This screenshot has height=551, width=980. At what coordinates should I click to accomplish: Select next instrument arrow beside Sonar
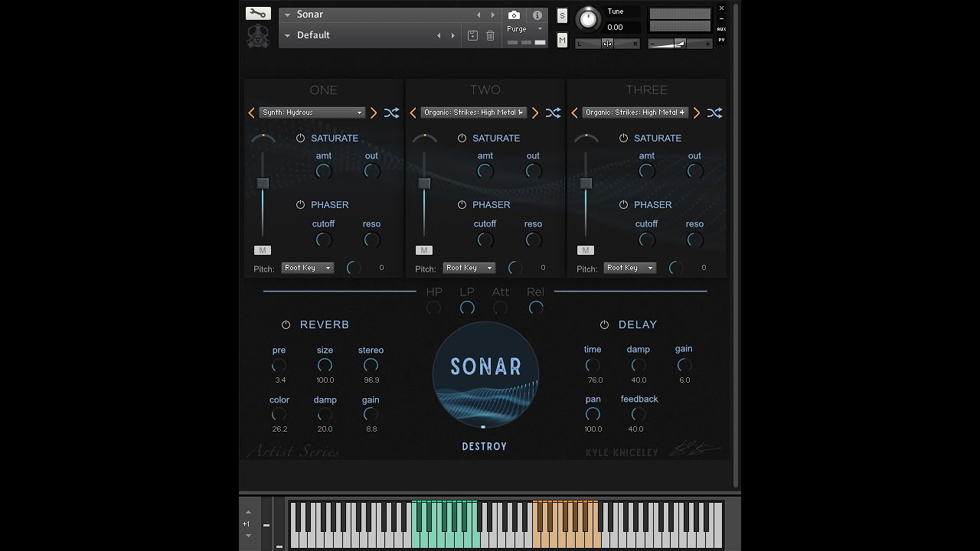pyautogui.click(x=492, y=15)
